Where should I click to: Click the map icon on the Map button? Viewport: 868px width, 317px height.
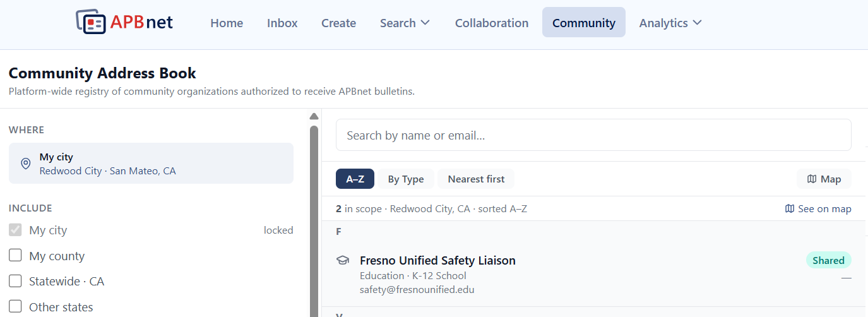812,179
